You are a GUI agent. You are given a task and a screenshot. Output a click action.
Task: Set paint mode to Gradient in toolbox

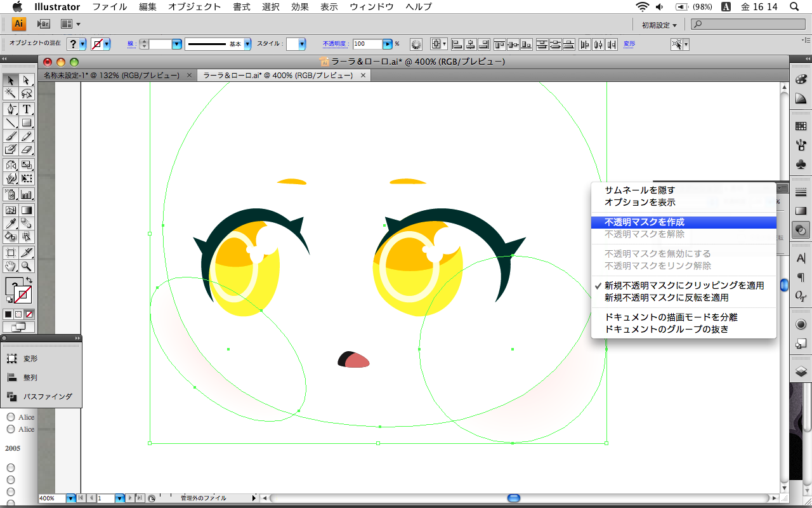click(18, 314)
